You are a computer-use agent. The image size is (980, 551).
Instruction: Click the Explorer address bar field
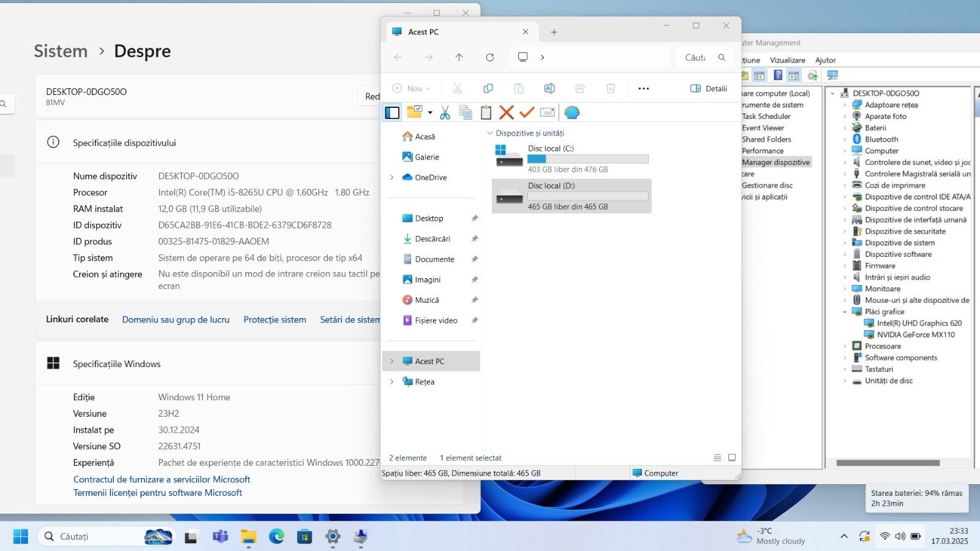(590, 57)
